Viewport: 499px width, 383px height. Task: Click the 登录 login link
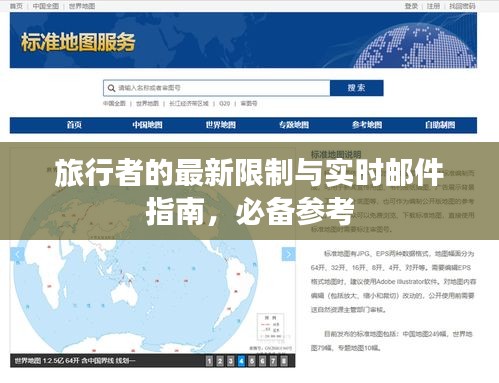coord(411,6)
